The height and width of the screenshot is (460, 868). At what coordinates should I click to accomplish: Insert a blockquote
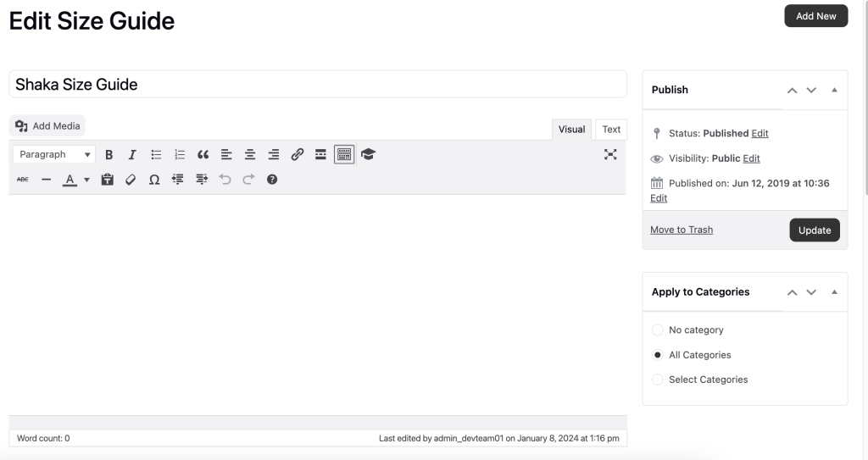pos(203,155)
